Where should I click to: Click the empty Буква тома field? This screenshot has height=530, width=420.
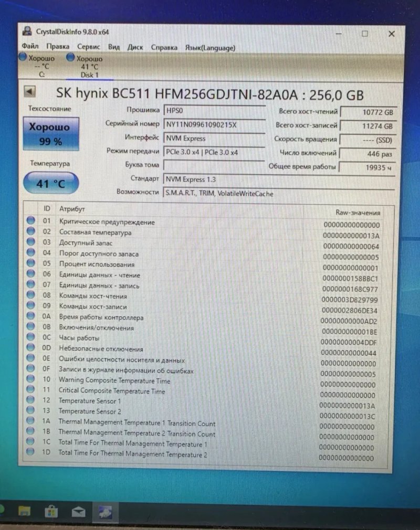pos(214,165)
